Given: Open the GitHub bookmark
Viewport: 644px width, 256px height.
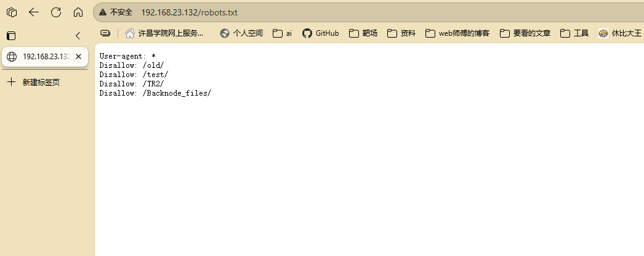Looking at the screenshot, I should [321, 33].
